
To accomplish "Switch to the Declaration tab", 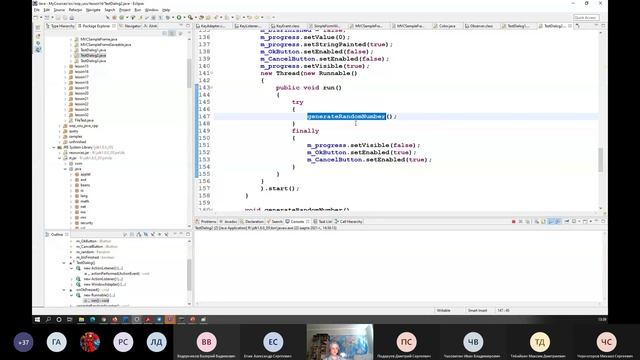I will click(x=253, y=222).
